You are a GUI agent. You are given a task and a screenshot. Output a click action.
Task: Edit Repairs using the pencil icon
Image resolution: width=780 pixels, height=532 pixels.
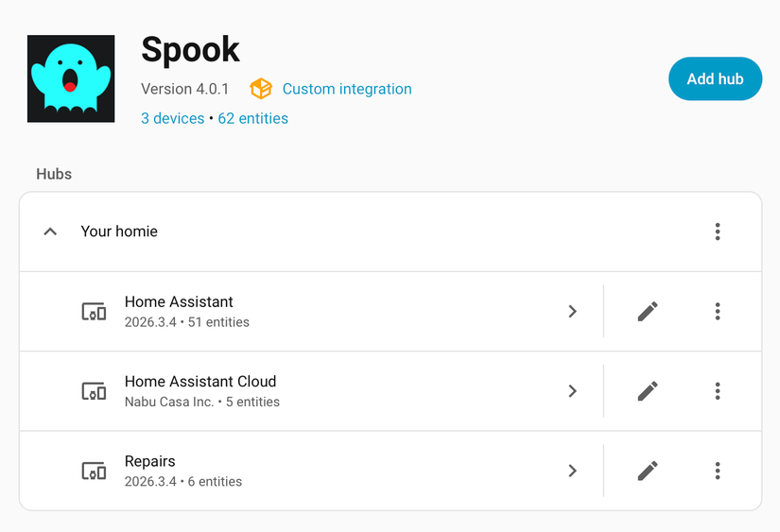648,471
